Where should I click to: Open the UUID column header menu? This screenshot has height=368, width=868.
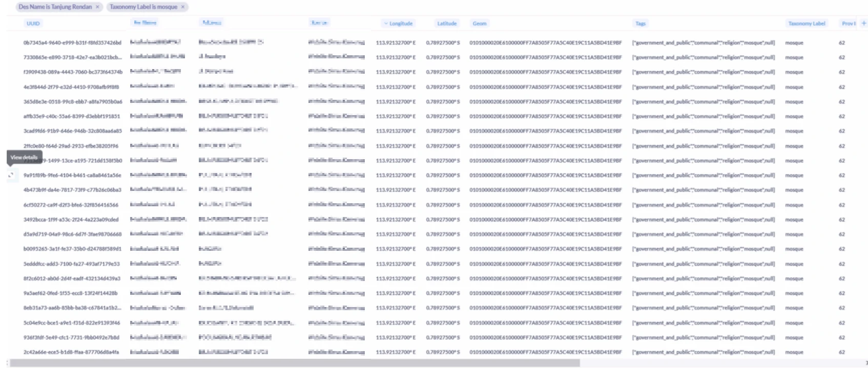(x=33, y=24)
